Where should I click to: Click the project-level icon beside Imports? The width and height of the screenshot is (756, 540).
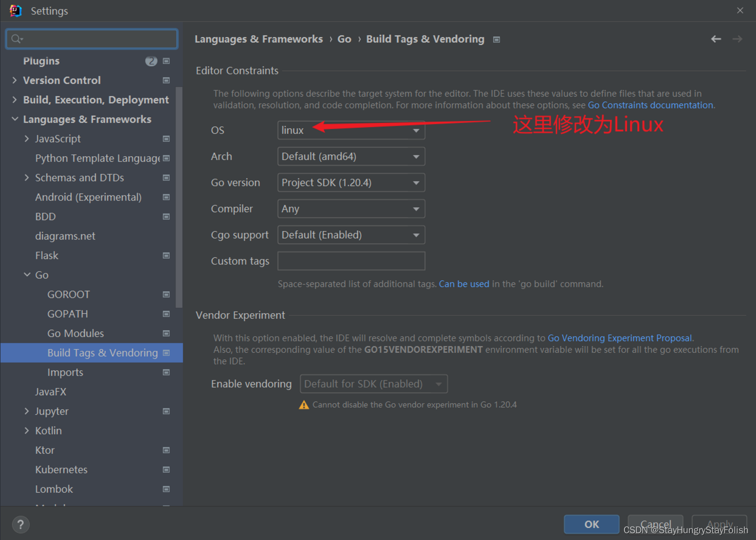point(166,372)
